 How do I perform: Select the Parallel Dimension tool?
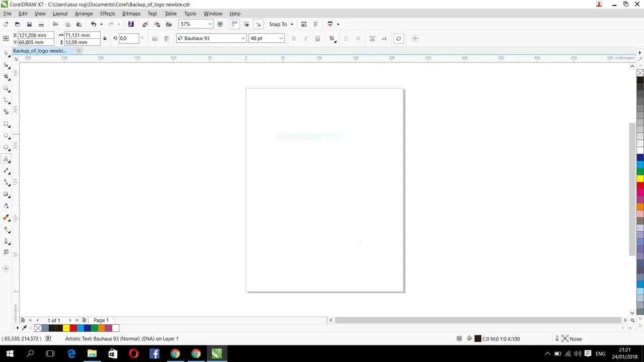pyautogui.click(x=6, y=170)
